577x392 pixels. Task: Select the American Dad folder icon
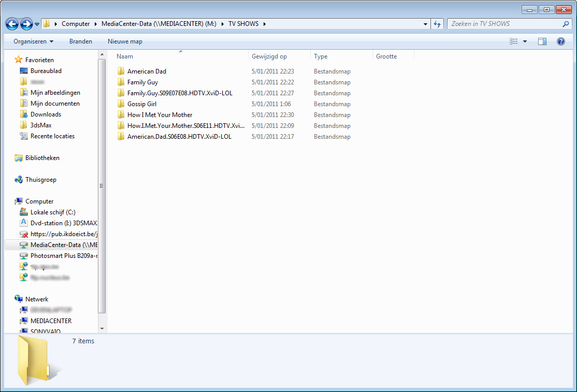[x=121, y=71]
